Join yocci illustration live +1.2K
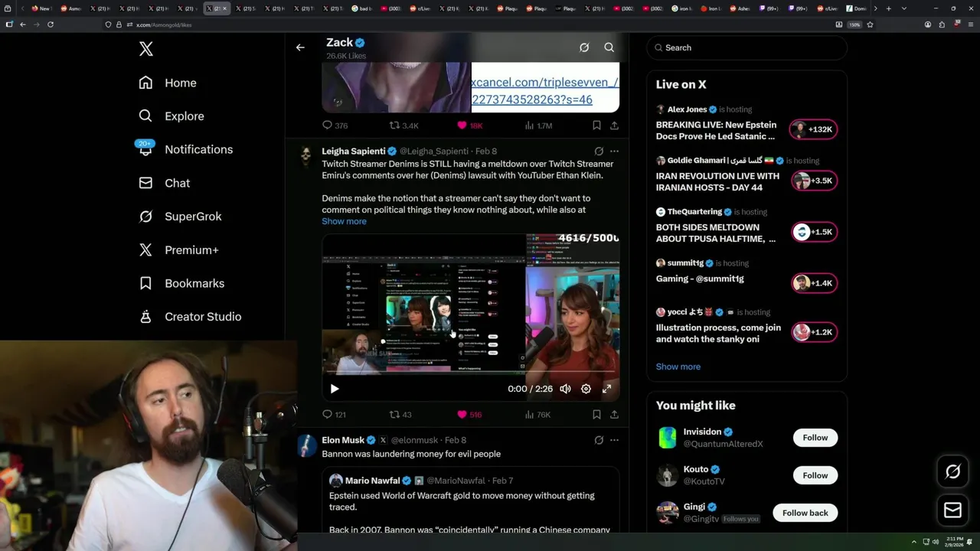The width and height of the screenshot is (980, 551). click(814, 332)
